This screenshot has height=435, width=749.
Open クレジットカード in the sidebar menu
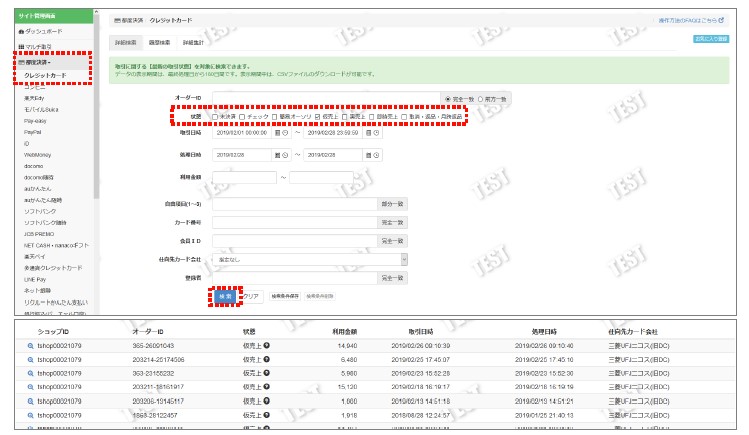(x=46, y=76)
